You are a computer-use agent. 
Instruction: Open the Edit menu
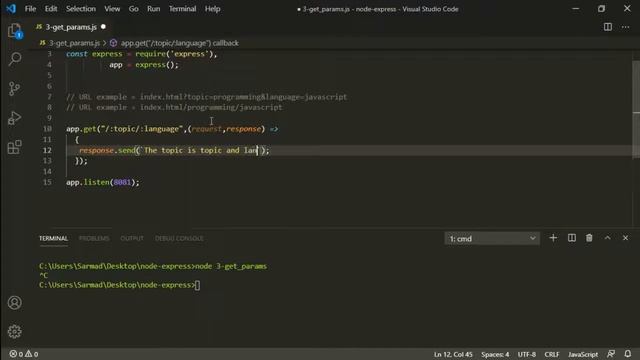pyautogui.click(x=51, y=9)
